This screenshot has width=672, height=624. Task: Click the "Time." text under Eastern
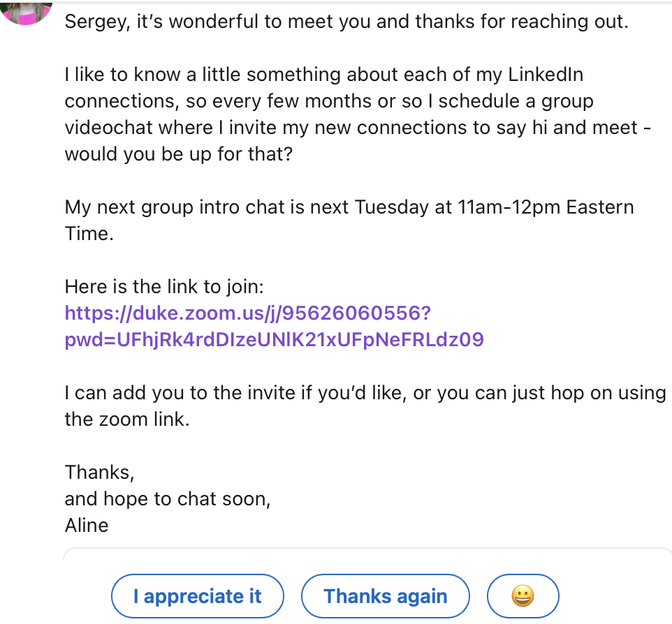89,234
